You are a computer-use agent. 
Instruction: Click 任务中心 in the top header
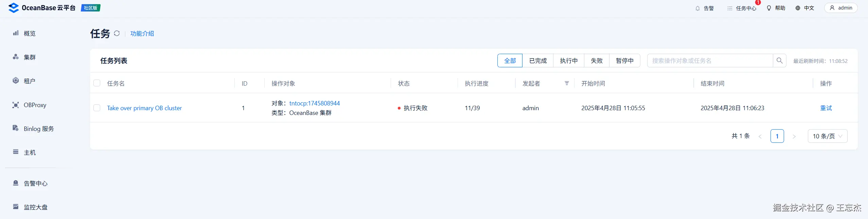coord(746,8)
